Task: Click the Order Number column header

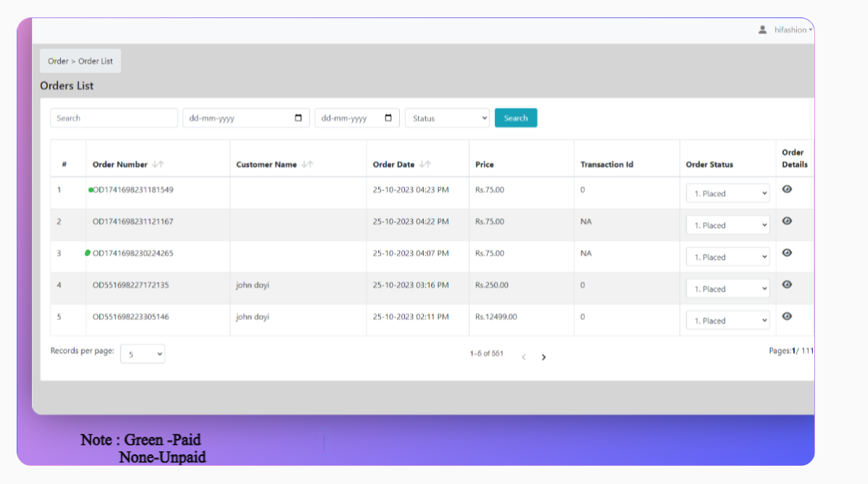Action: click(120, 165)
